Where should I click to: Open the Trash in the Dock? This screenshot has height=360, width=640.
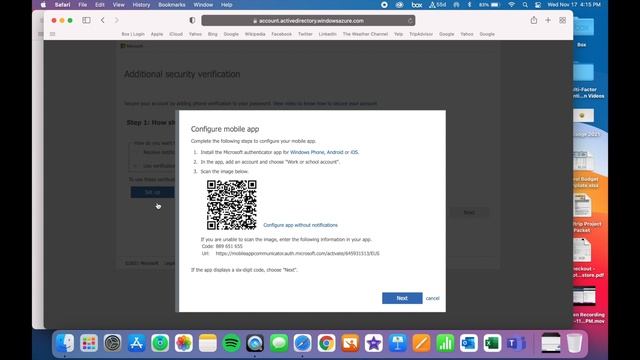pos(574,343)
